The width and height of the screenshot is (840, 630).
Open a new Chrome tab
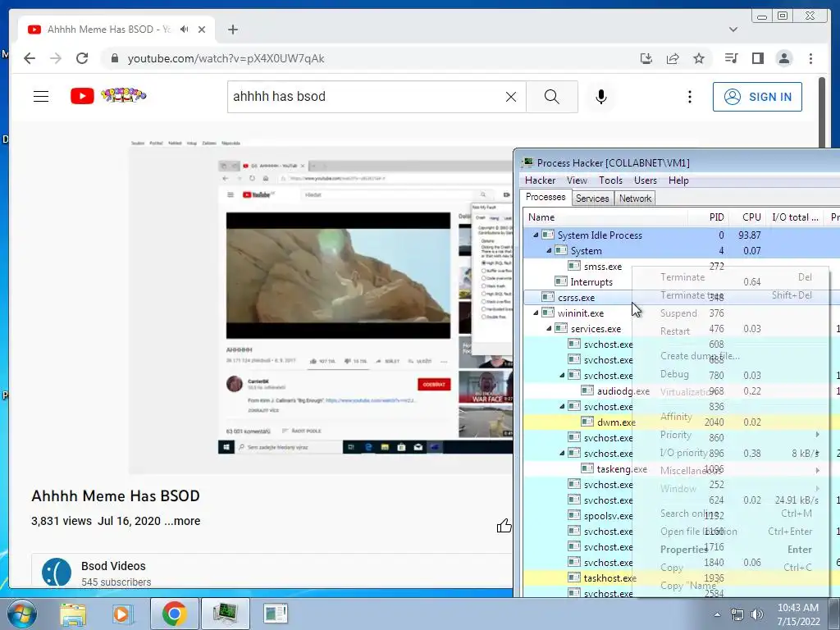pos(232,30)
